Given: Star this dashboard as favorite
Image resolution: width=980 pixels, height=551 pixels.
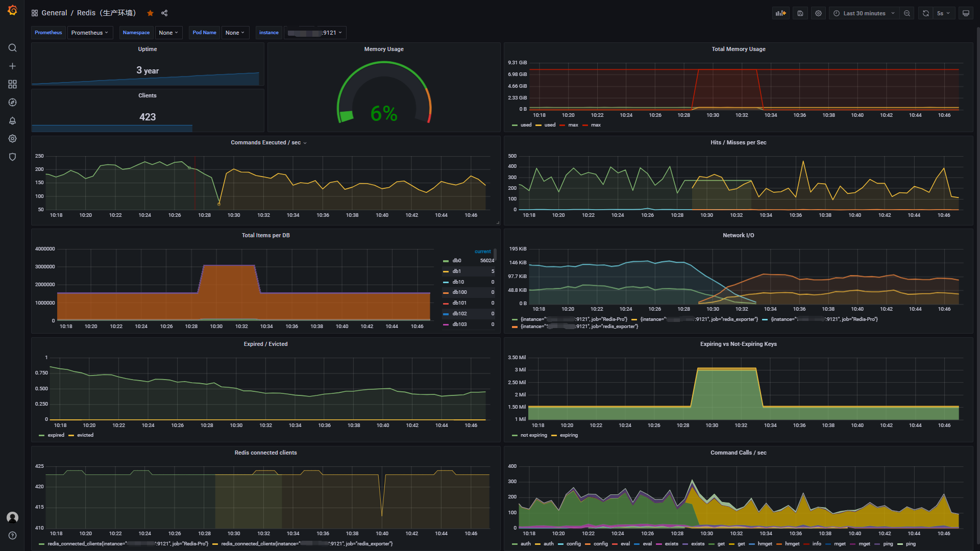Looking at the screenshot, I should [150, 13].
